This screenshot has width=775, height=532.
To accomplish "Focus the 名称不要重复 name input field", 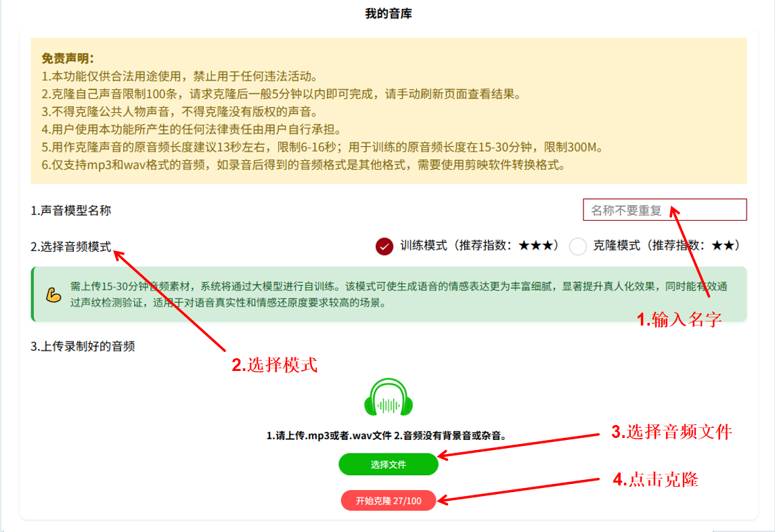I will point(665,210).
